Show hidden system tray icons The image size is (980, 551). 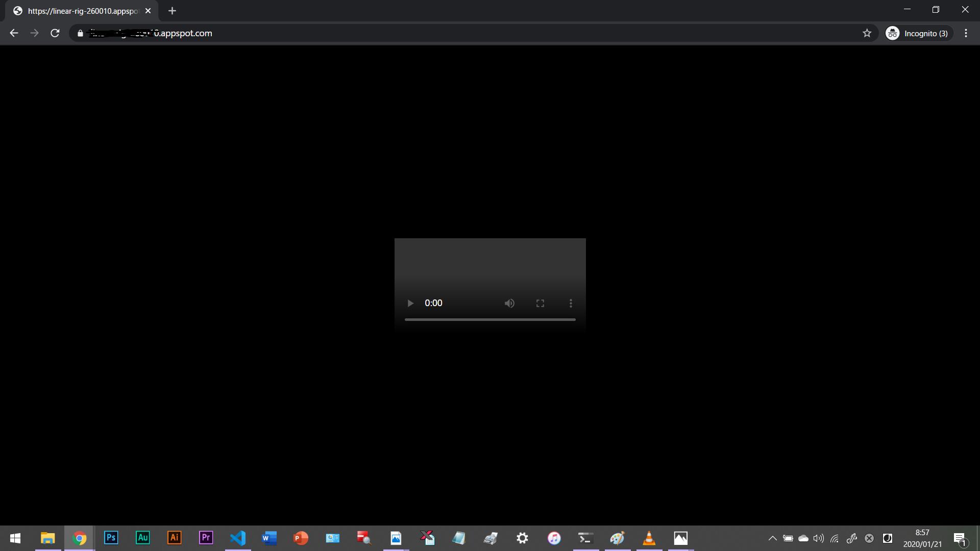tap(772, 538)
